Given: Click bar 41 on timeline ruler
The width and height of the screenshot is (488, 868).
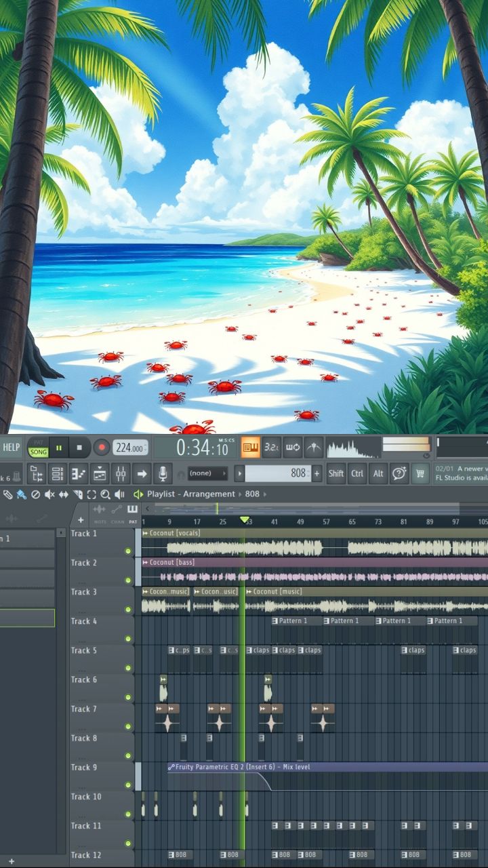Looking at the screenshot, I should coord(274,521).
